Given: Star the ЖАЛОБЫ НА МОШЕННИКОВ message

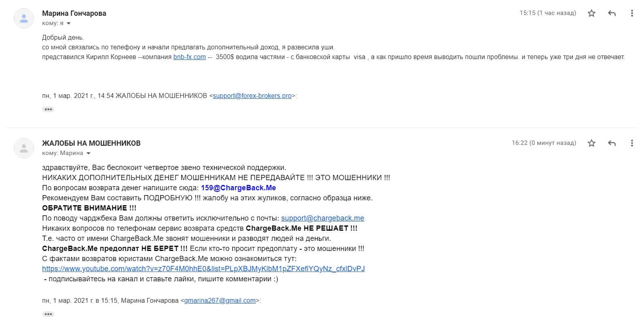Looking at the screenshot, I should tap(591, 143).
